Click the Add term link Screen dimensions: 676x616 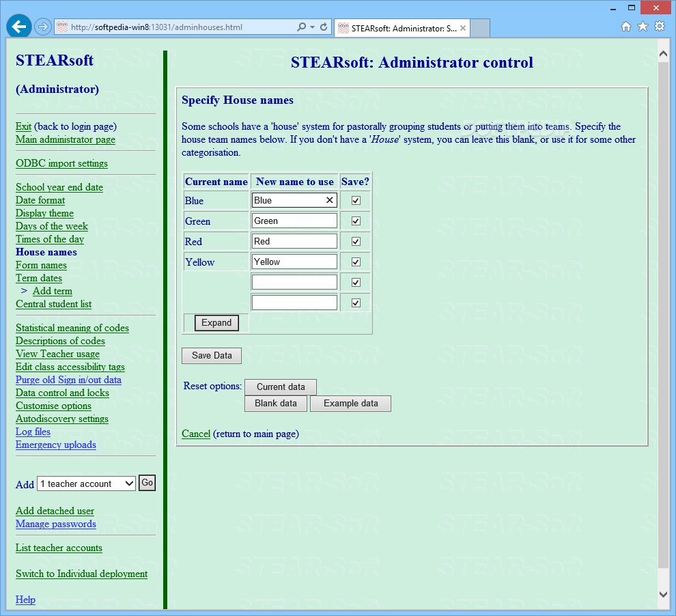click(x=53, y=291)
